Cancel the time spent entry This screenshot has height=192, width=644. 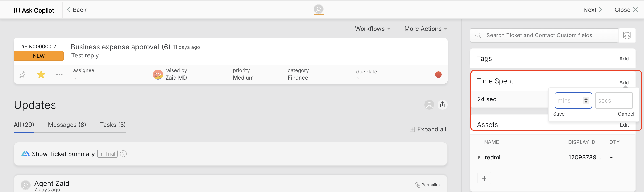626,114
